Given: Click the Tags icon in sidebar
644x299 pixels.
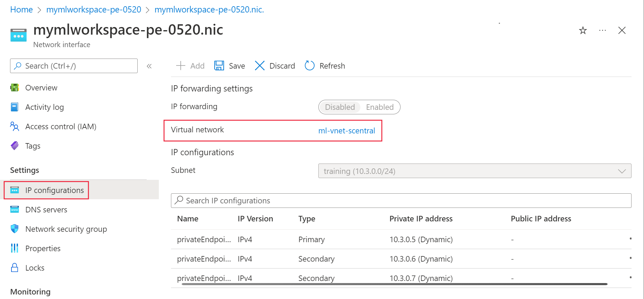Looking at the screenshot, I should pyautogui.click(x=15, y=146).
